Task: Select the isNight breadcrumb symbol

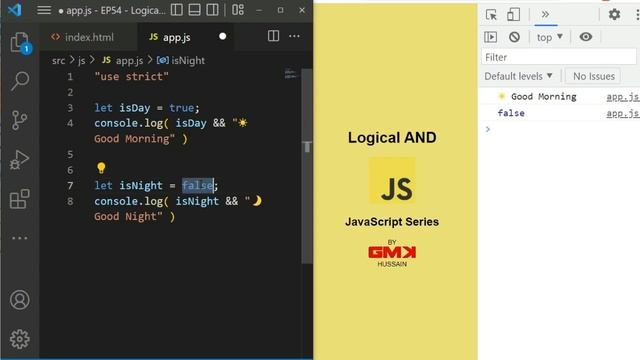Action: [181, 60]
